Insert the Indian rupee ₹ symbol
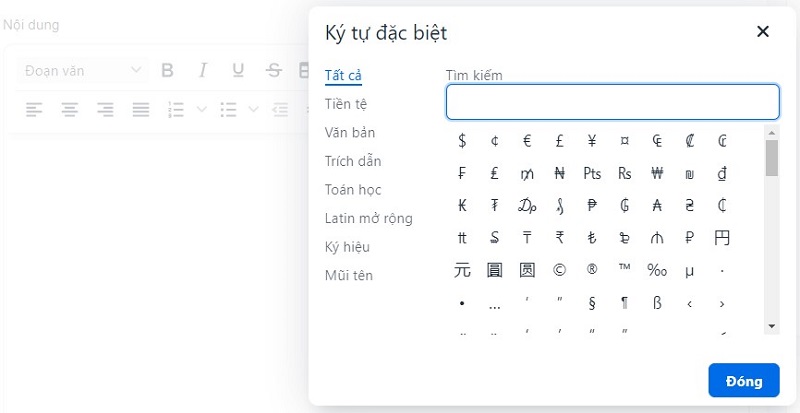Viewport: 800px width, 413px height. pos(559,238)
